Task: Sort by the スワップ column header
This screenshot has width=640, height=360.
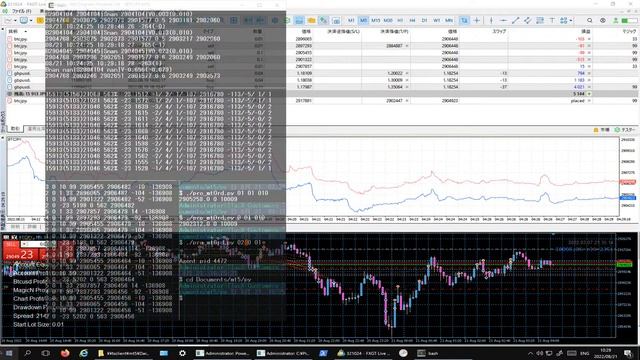Action: tap(499, 31)
